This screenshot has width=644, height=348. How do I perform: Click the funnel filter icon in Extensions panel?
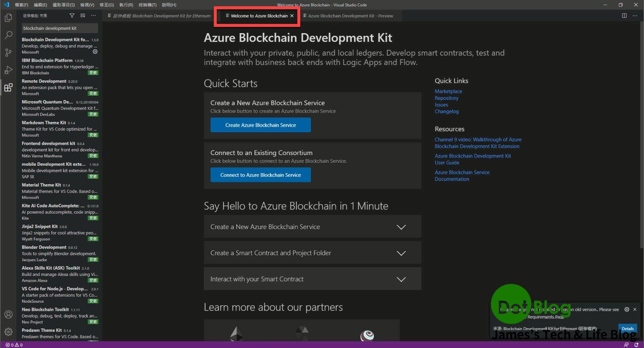pos(72,15)
